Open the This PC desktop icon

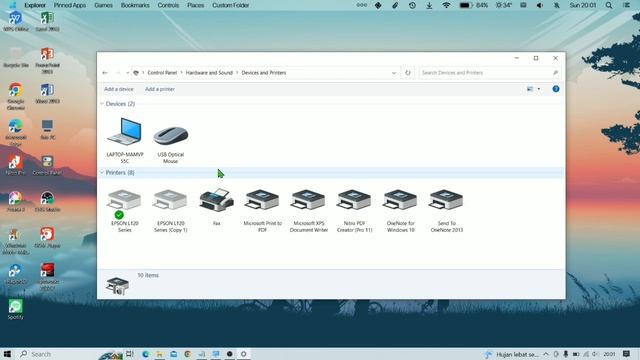click(47, 129)
